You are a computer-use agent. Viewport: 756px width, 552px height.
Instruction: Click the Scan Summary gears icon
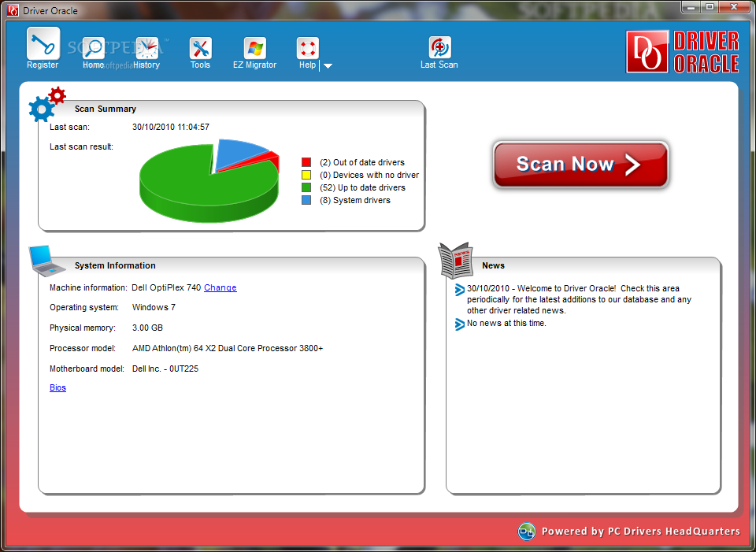(46, 105)
